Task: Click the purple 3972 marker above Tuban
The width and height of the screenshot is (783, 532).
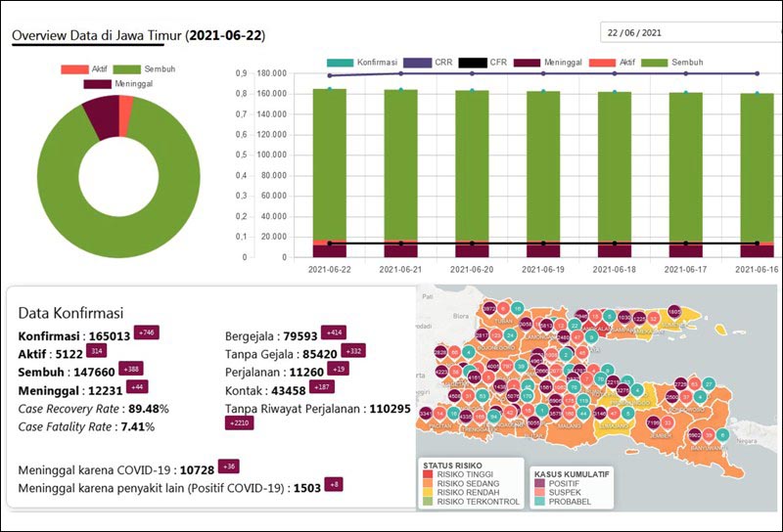Action: coord(488,309)
